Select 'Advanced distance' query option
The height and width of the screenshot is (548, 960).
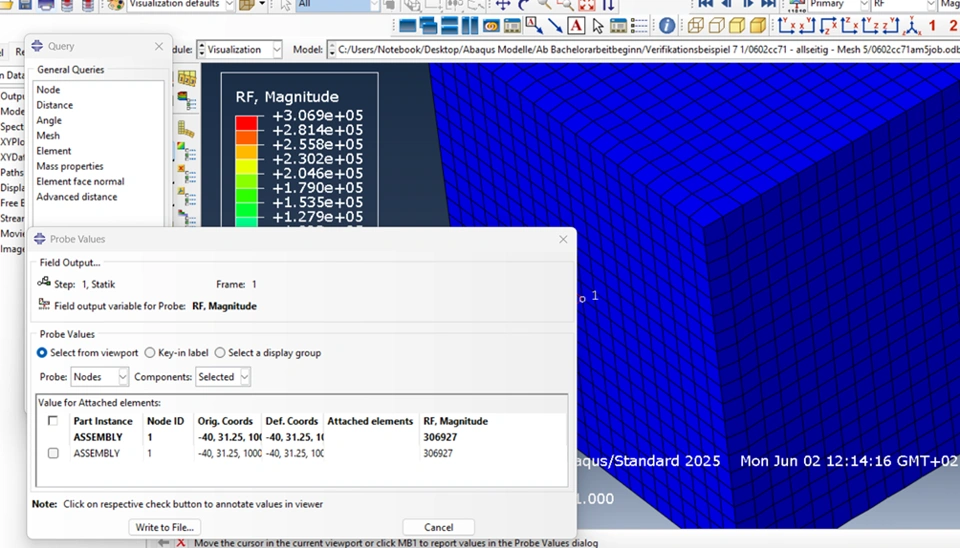click(77, 197)
